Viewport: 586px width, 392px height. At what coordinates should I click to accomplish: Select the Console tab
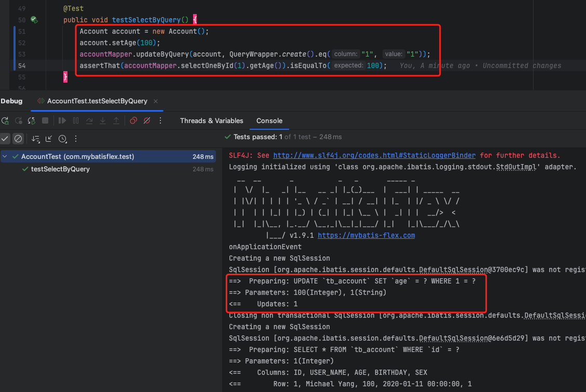click(269, 120)
